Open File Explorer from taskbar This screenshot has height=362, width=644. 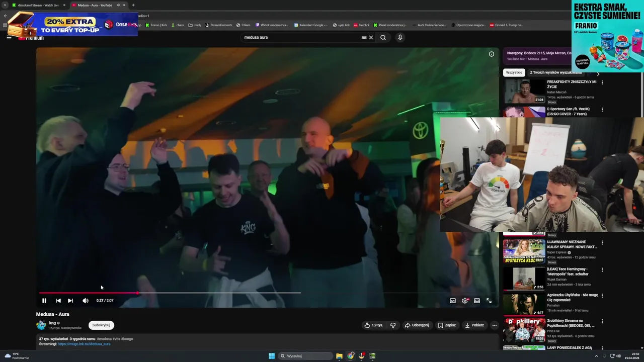[339, 356]
